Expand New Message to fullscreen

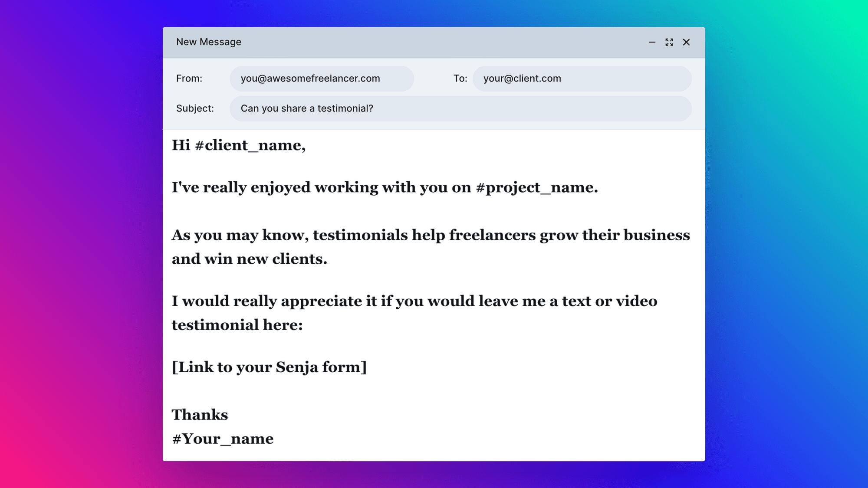tap(669, 42)
